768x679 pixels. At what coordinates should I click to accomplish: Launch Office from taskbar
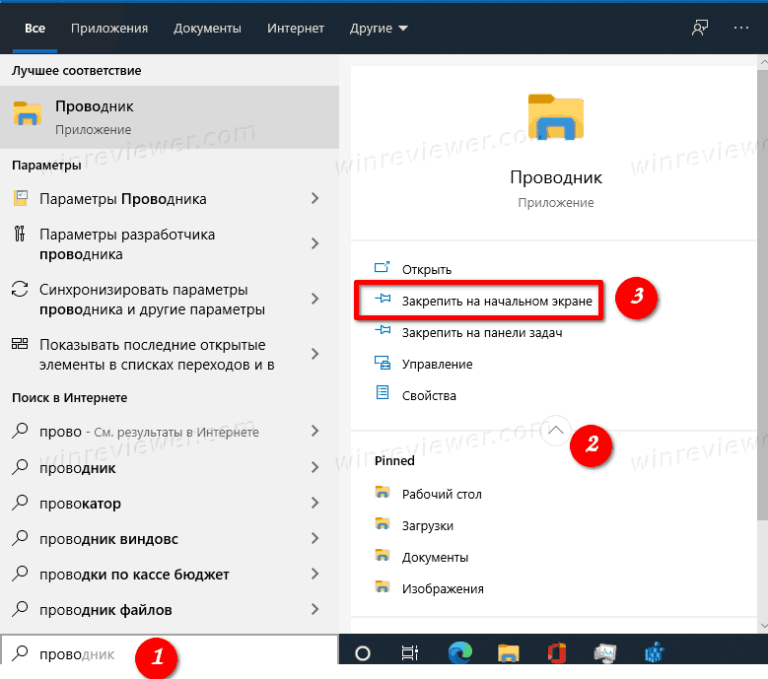556,653
